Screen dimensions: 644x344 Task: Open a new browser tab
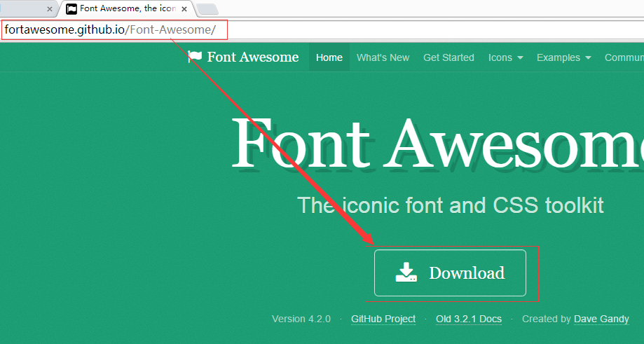[x=207, y=9]
